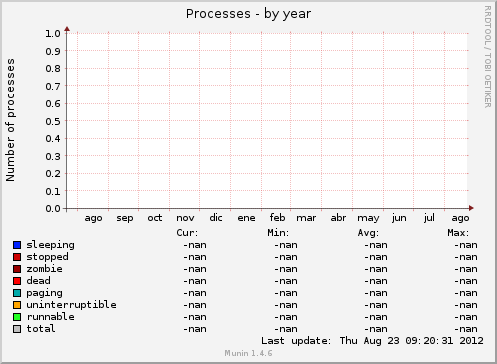Click the 'Munin 1.4.6' version text
The height and width of the screenshot is (364, 497).
click(x=248, y=353)
